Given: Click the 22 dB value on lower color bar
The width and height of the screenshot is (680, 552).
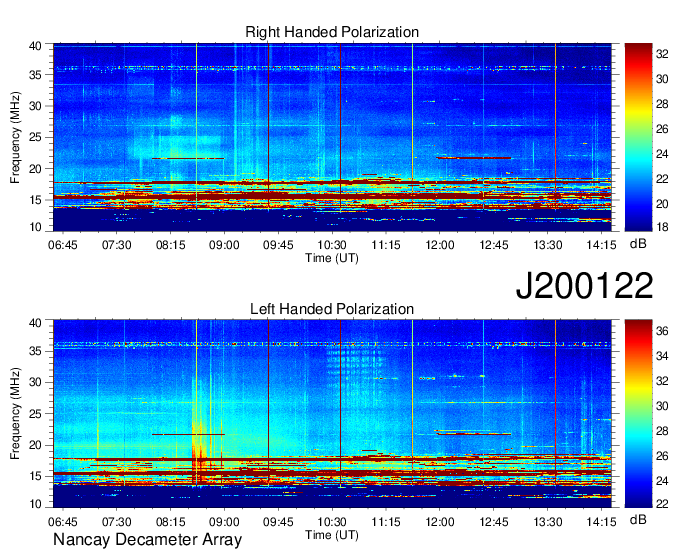Looking at the screenshot, I should [x=662, y=504].
